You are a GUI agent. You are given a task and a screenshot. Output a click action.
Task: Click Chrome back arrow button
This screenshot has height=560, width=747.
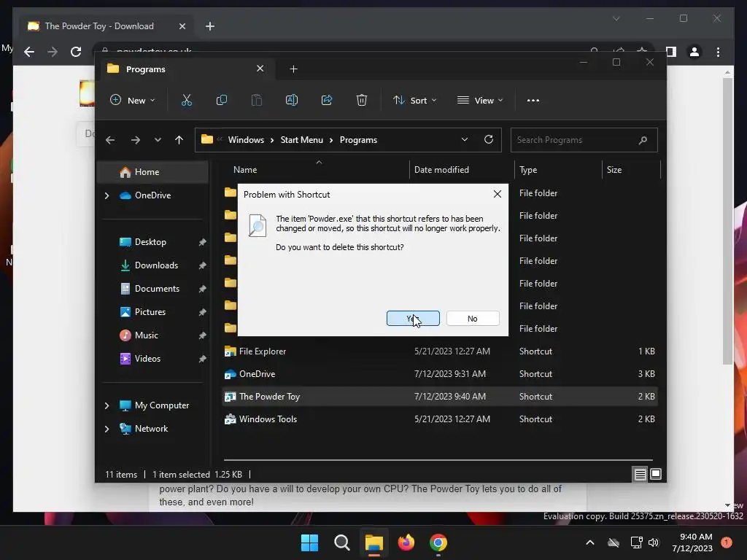click(29, 52)
